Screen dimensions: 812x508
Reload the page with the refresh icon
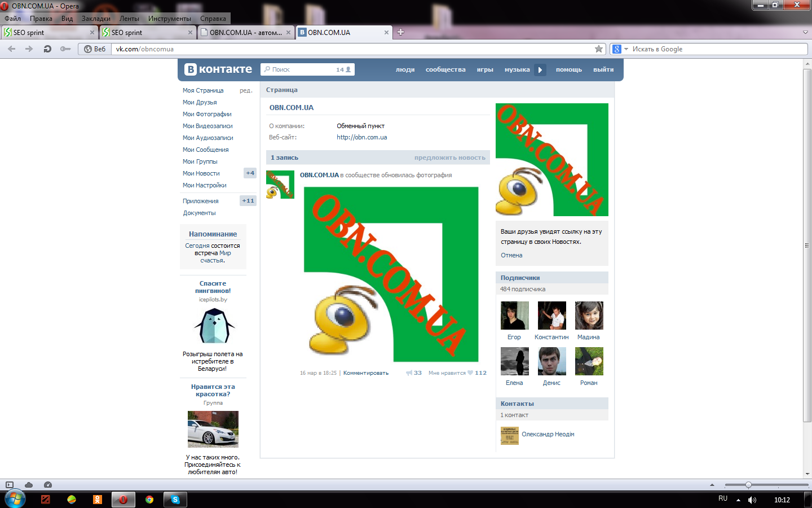click(47, 49)
